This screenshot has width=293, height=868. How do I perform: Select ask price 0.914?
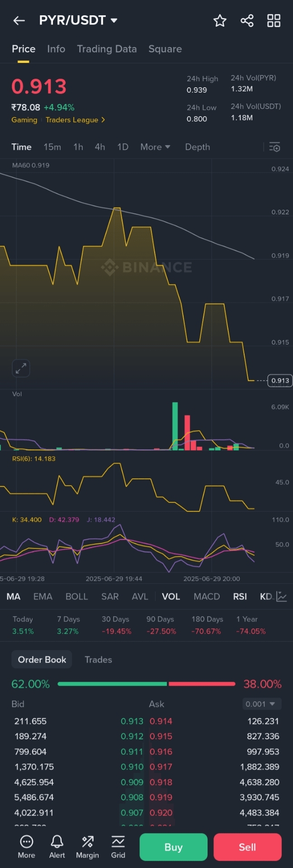tap(161, 721)
